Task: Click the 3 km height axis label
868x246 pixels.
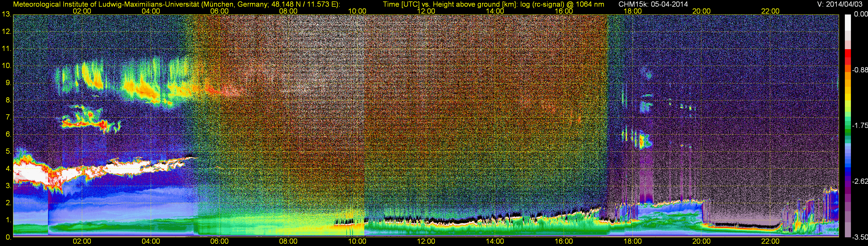Action: pos(8,186)
